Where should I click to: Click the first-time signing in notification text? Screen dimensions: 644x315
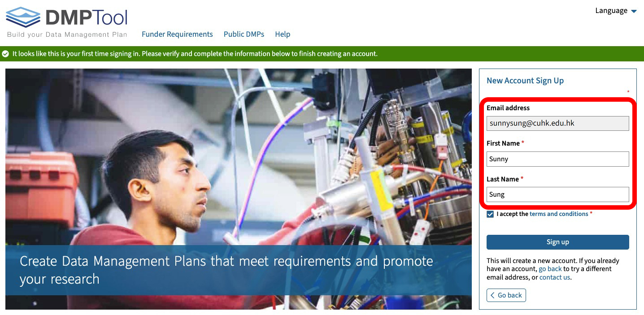pyautogui.click(x=195, y=54)
